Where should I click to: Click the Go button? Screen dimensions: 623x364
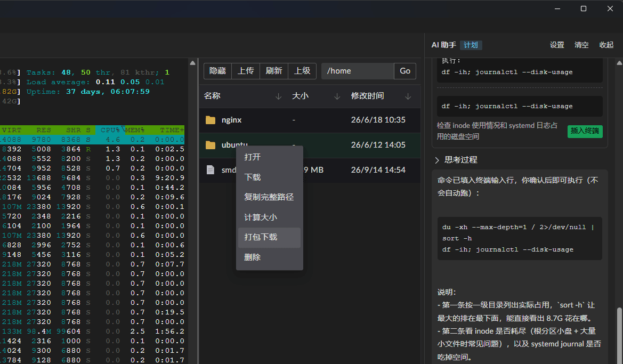click(405, 71)
